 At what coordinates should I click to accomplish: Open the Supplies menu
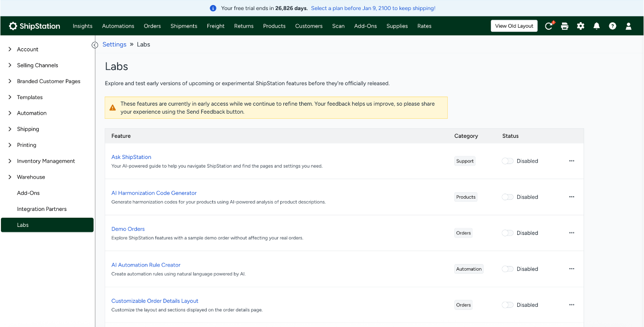[397, 26]
